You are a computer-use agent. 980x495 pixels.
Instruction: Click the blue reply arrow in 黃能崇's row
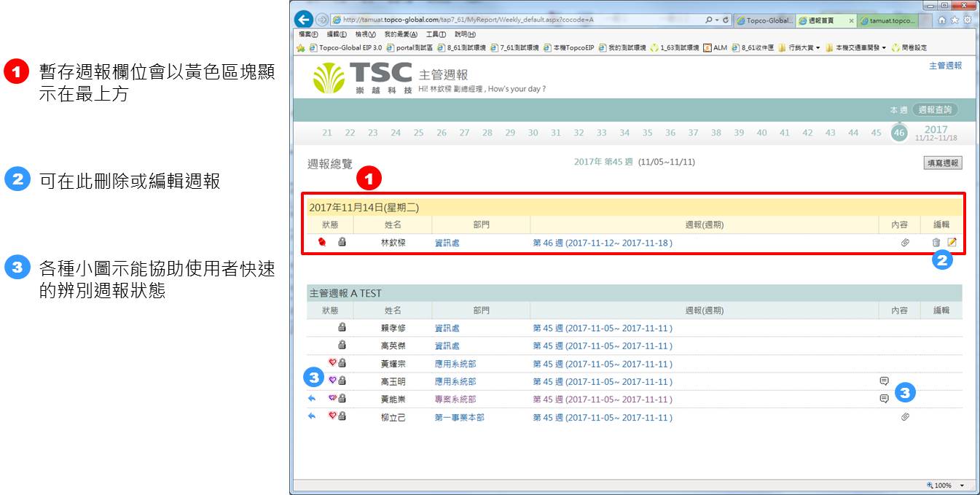(312, 399)
